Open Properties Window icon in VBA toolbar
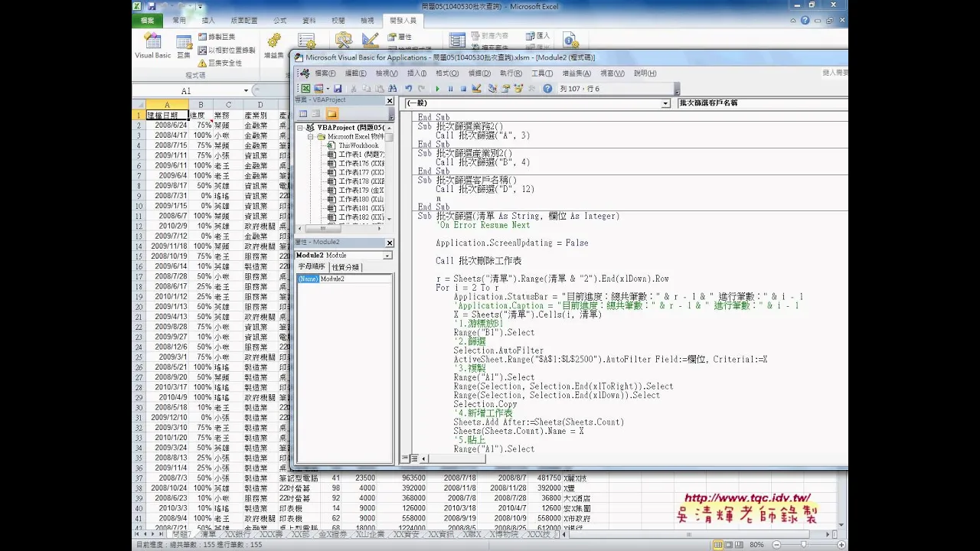 tap(505, 89)
